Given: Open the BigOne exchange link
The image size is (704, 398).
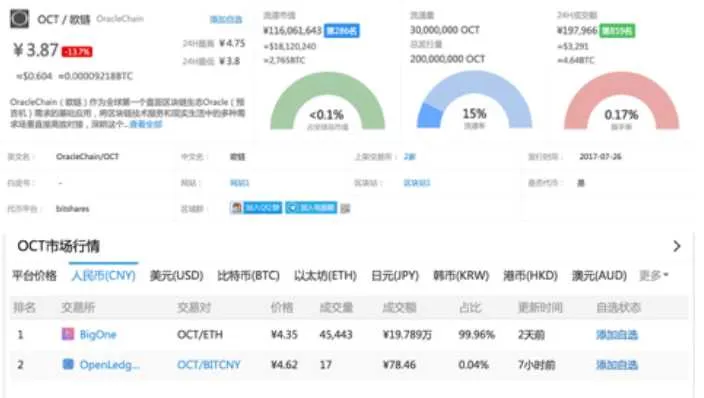Looking at the screenshot, I should click(98, 334).
